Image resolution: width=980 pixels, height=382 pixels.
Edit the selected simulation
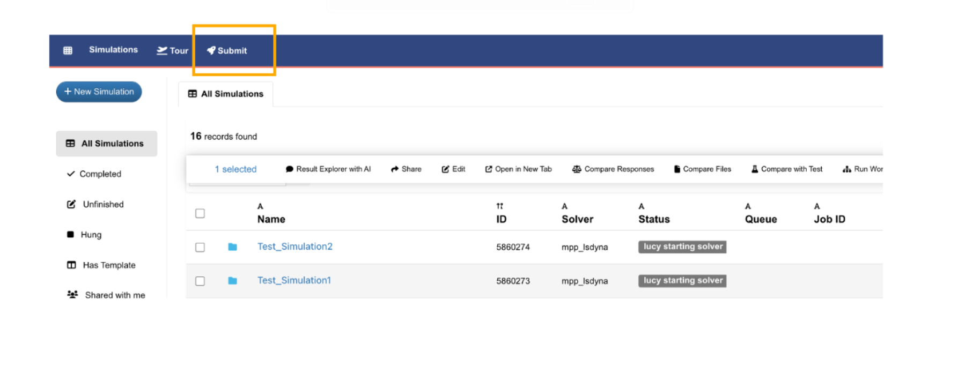click(x=453, y=169)
